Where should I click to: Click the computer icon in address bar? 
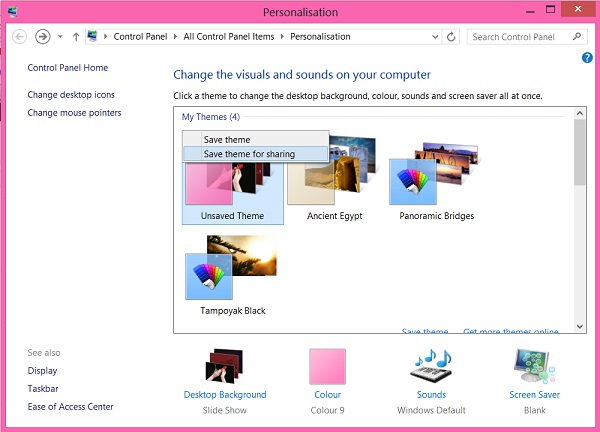92,36
